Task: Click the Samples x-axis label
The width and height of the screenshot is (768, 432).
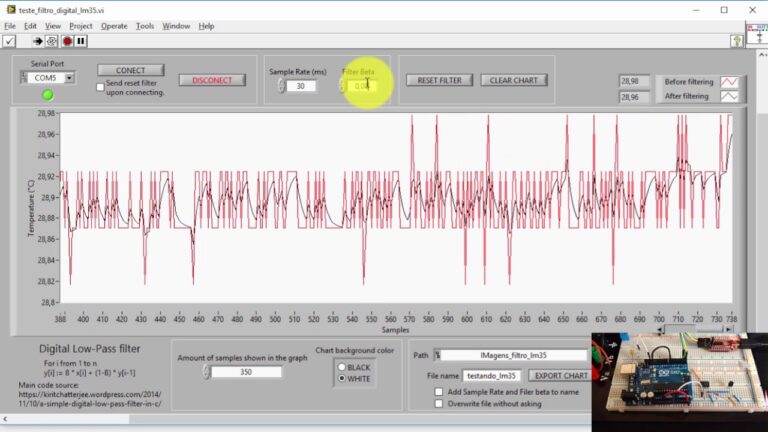Action: coord(395,330)
